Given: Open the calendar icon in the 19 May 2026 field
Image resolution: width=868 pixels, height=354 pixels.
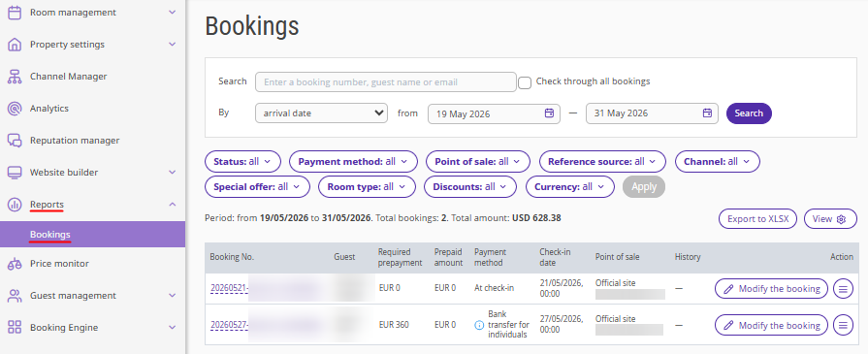Looking at the screenshot, I should [x=549, y=113].
